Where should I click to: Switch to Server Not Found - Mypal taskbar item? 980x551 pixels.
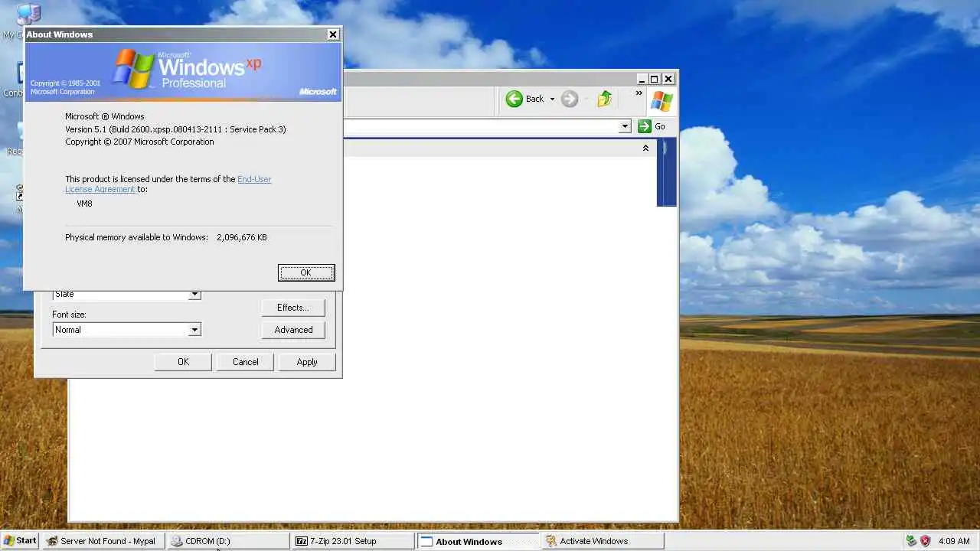pyautogui.click(x=103, y=541)
